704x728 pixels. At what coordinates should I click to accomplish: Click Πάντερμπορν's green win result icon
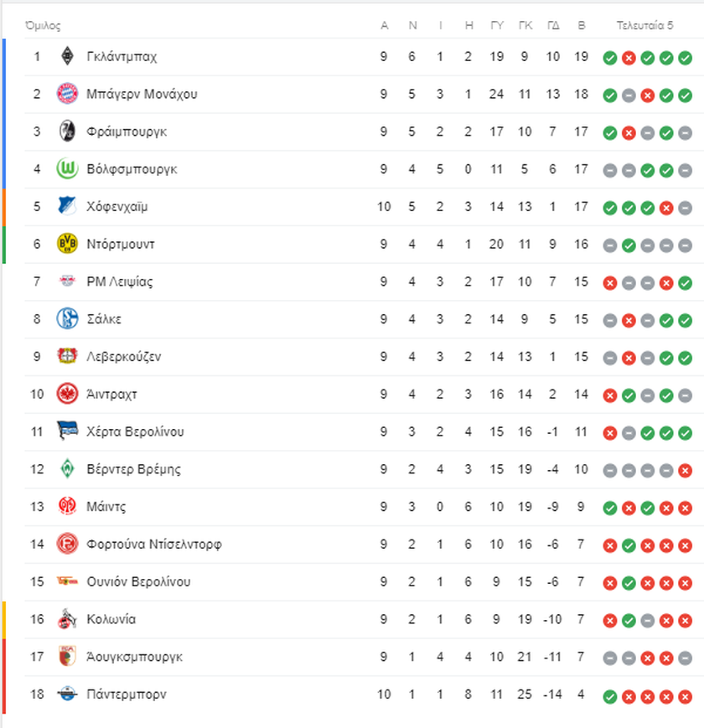coord(610,696)
